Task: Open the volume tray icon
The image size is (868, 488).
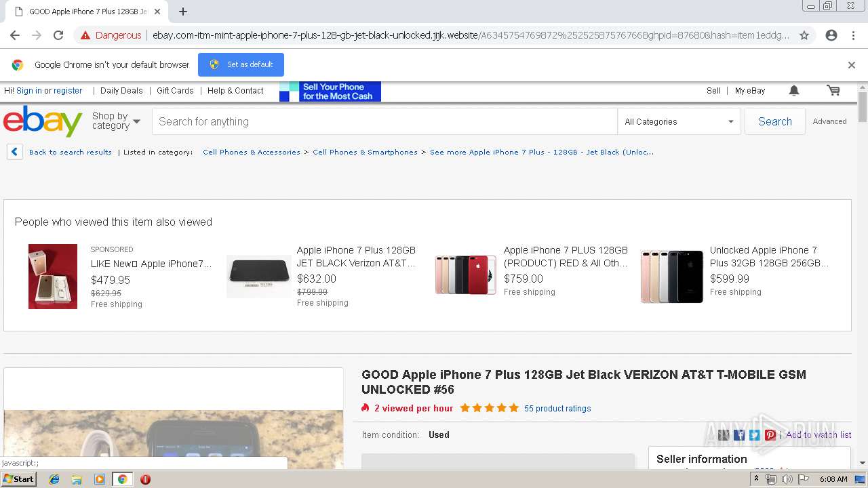Action: (787, 479)
